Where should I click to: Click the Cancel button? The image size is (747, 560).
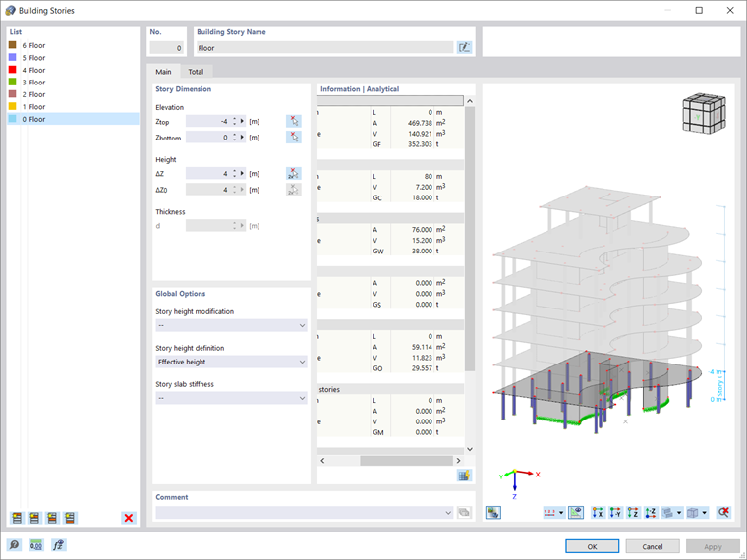653,546
